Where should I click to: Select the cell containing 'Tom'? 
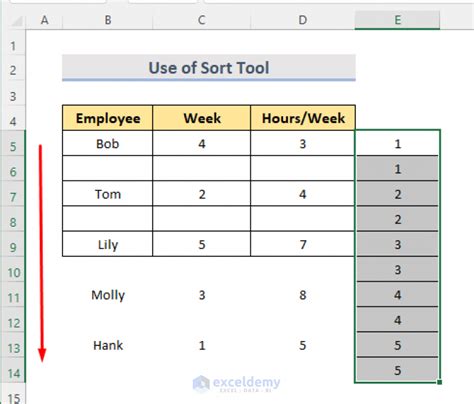coord(108,194)
